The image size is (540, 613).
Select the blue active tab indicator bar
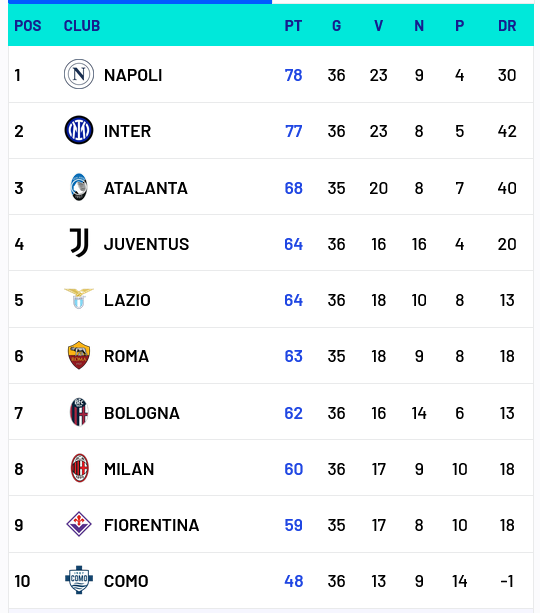tap(140, 2)
